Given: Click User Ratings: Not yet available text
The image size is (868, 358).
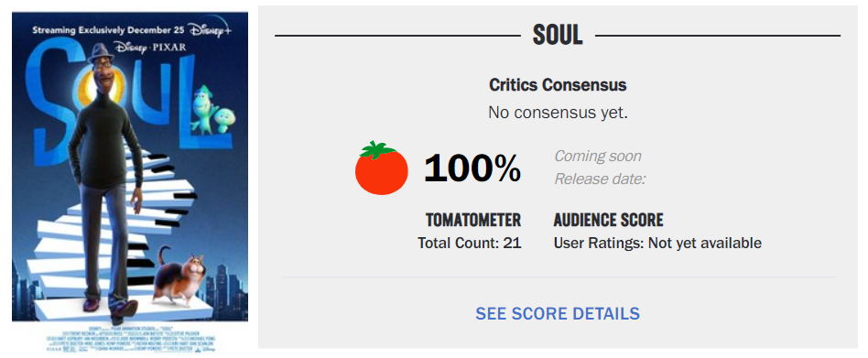Looking at the screenshot, I should (x=657, y=243).
